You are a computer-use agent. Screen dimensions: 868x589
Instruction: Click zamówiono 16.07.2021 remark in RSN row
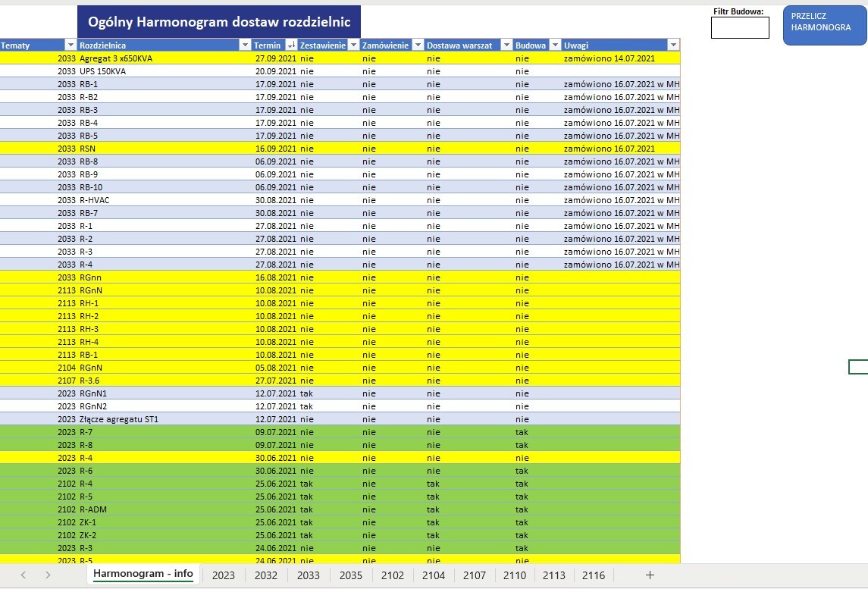[621, 149]
